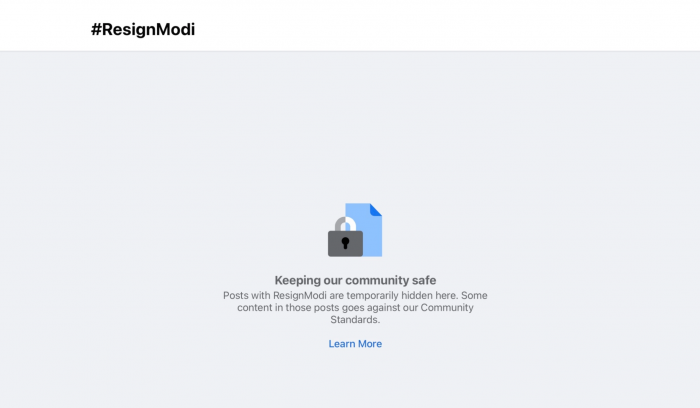700x408 pixels.
Task: Click the folded corner of the document icon
Action: [x=376, y=209]
